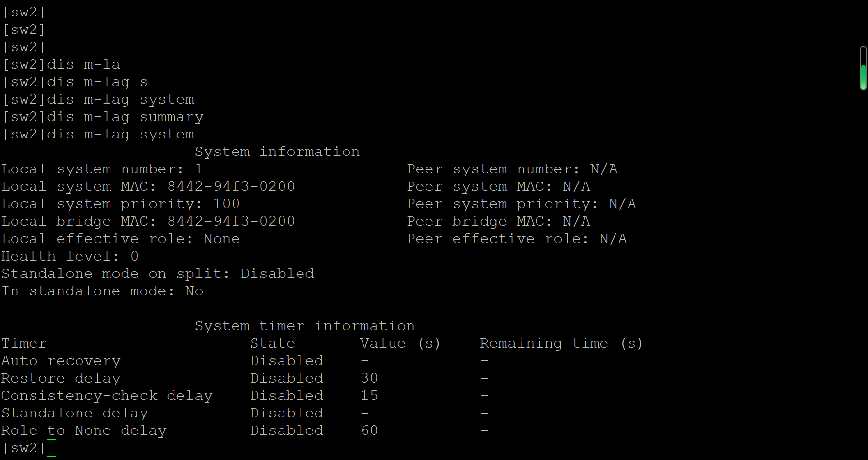Click the 'dis m-lag summary' command line
Screen dimensions: 868x460
point(103,117)
